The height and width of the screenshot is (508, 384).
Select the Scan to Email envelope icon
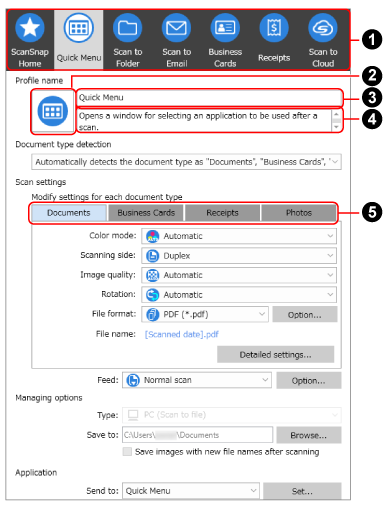pyautogui.click(x=176, y=28)
